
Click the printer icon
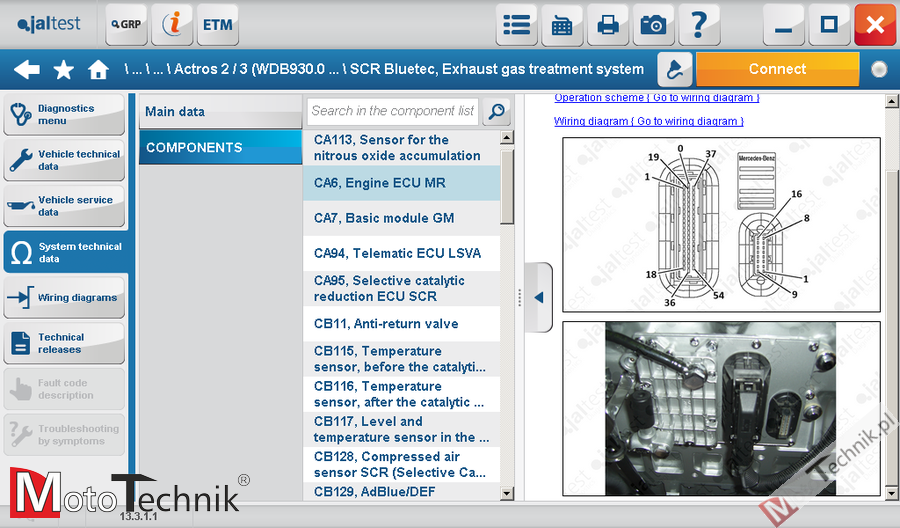click(608, 25)
